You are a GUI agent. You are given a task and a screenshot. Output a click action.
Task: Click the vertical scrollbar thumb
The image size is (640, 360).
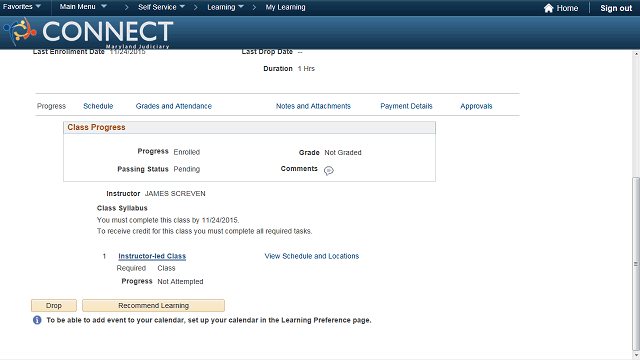pos(636,263)
